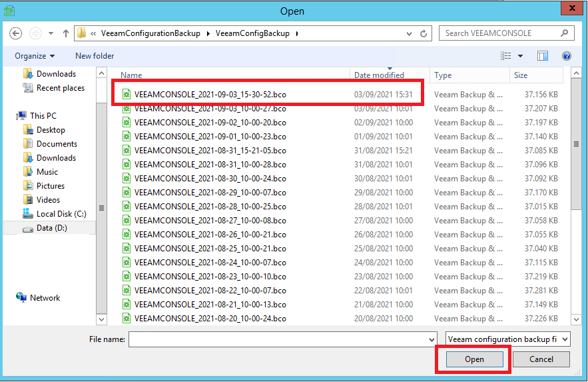Click icon of VEEAMCONSOLE_2021-08-28_10-00-25.bco
The width and height of the screenshot is (588, 382).
tap(127, 207)
